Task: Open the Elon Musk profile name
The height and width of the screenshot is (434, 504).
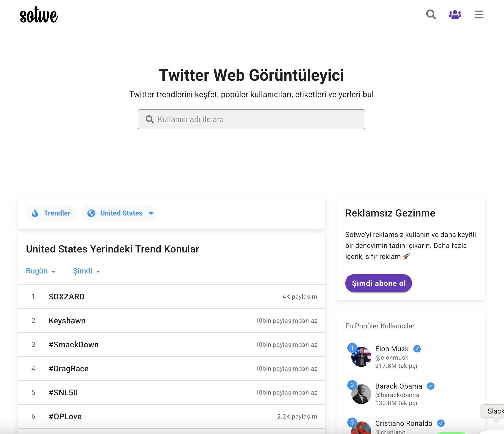Action: [392, 349]
